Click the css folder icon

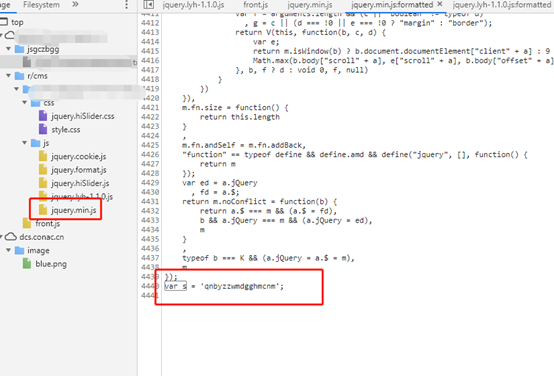[35, 103]
